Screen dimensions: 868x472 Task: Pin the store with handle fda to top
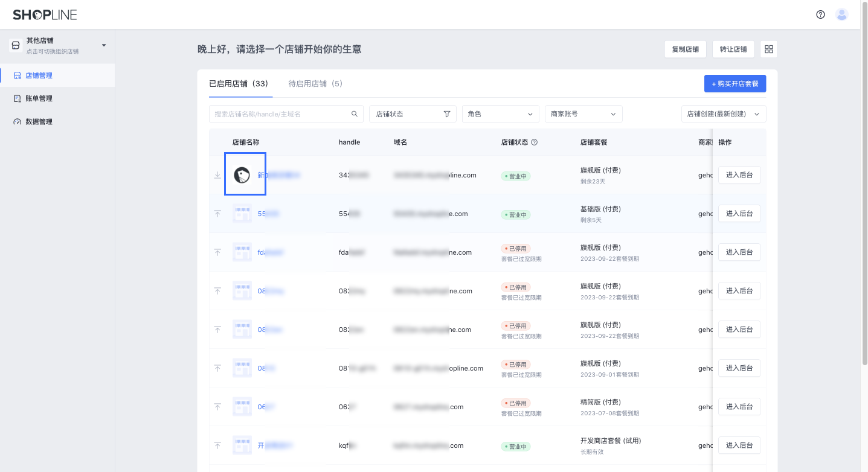pos(217,252)
